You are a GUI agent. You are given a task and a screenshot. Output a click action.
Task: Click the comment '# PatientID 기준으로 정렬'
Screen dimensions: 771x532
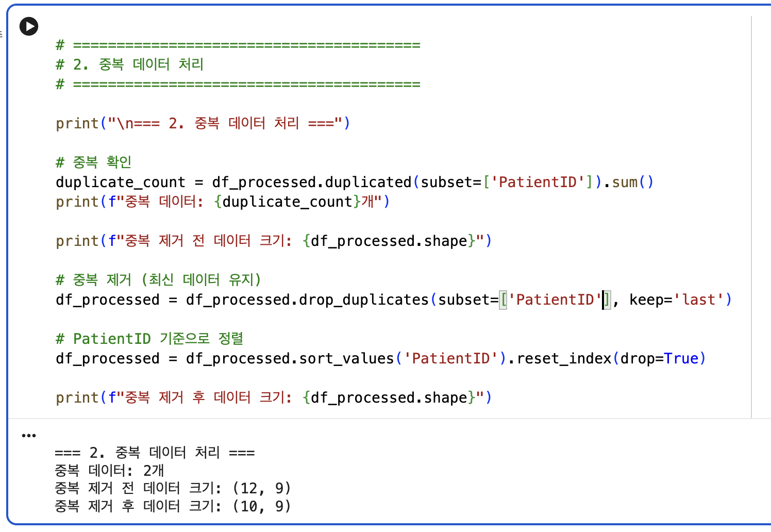(x=149, y=339)
